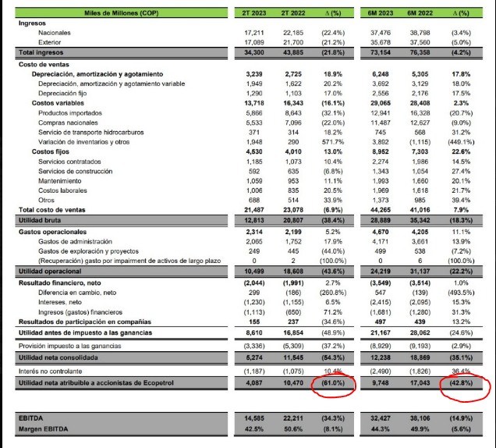Click 'Interés no controlante' label

[x=50, y=371]
